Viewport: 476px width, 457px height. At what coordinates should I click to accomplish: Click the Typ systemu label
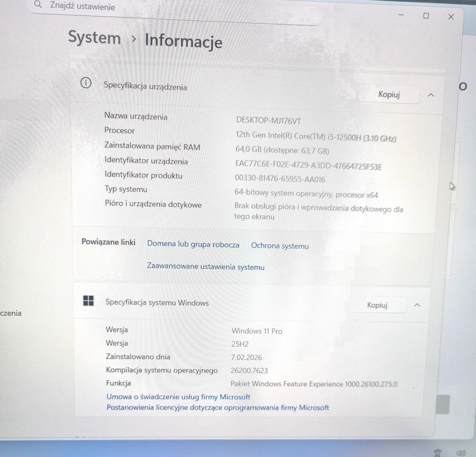click(x=126, y=189)
